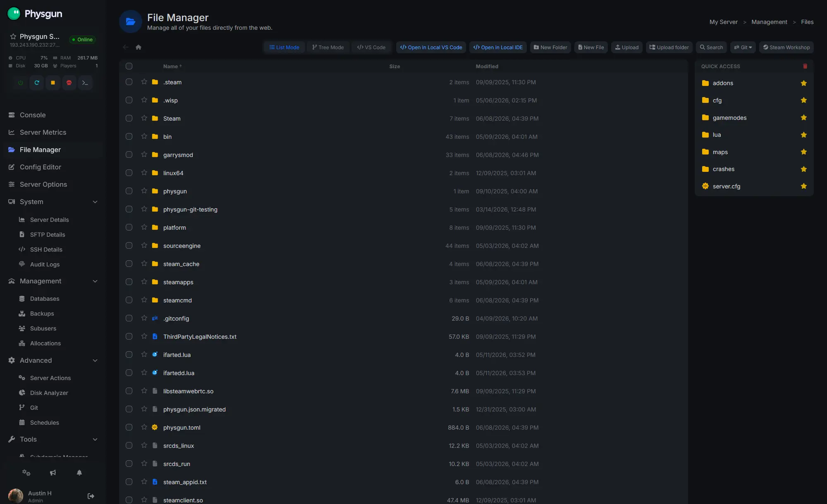Viewport: 827px width, 504px height.
Task: Click the Upload folder button
Action: 669,48
